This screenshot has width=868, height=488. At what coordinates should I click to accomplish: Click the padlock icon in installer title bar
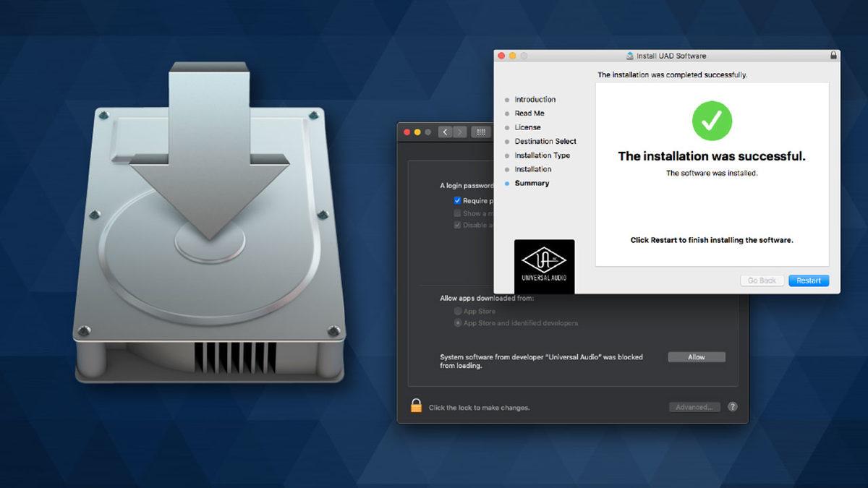[833, 56]
